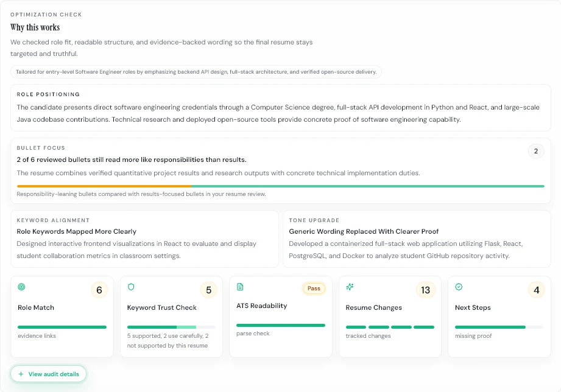561x392 pixels.
Task: Click the ATS Readability progress bar
Action: pos(280,326)
